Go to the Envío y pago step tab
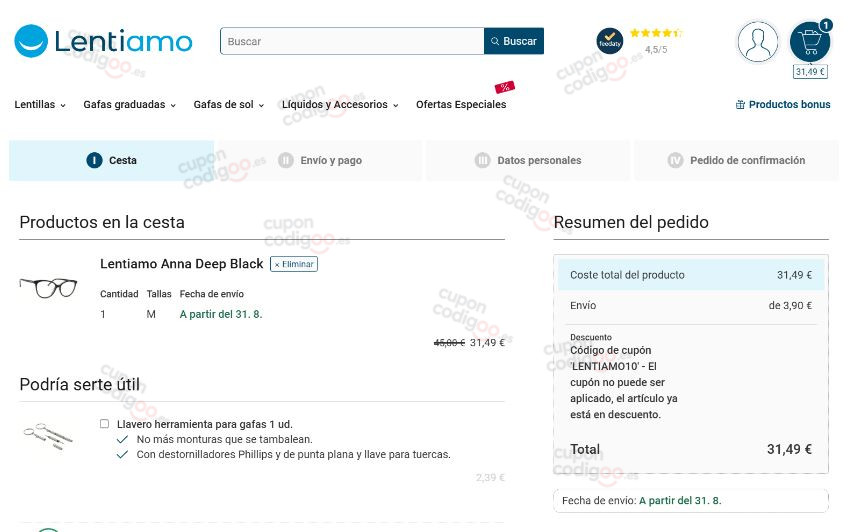The image size is (852, 532). tap(320, 160)
